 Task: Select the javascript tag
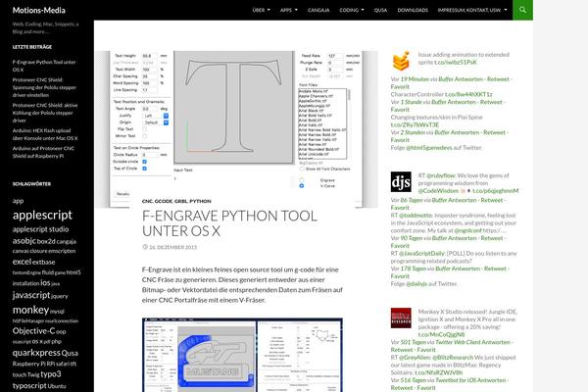(31, 295)
